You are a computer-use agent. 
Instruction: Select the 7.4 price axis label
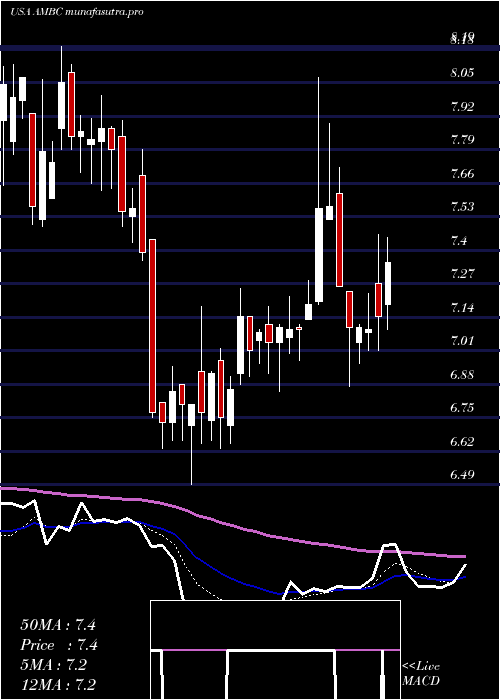coord(459,241)
